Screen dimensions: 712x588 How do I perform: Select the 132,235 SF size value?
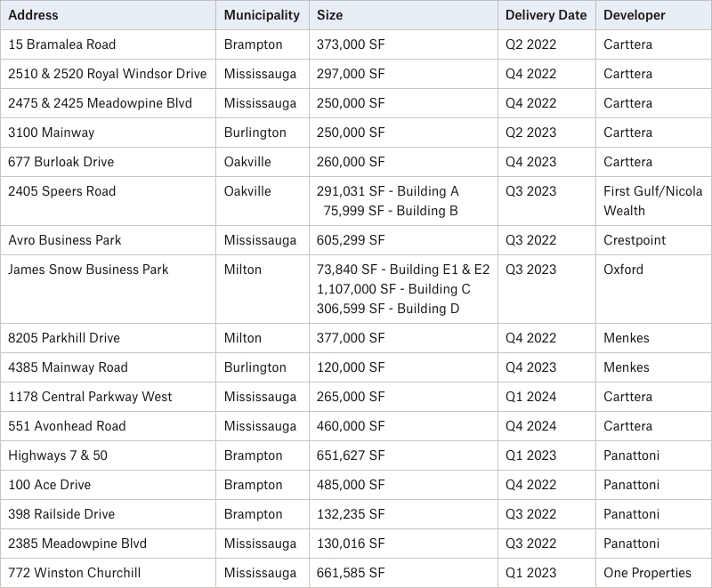click(x=351, y=514)
